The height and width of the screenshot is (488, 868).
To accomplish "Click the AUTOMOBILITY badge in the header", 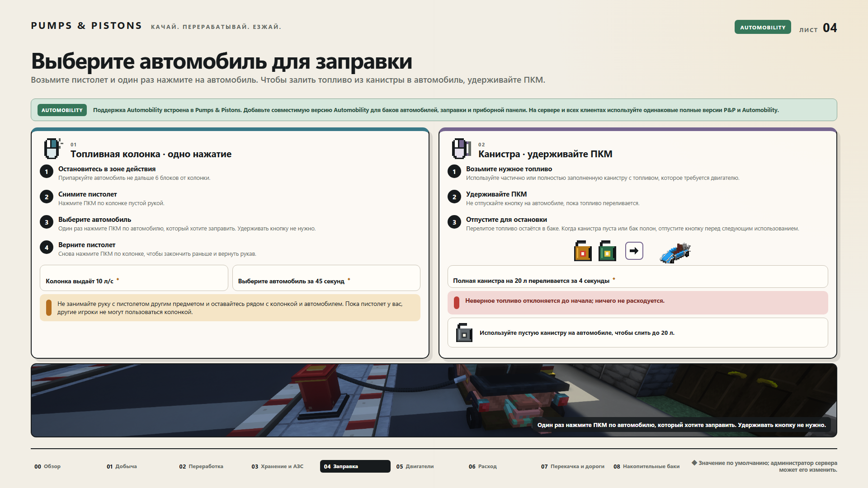I will [763, 27].
